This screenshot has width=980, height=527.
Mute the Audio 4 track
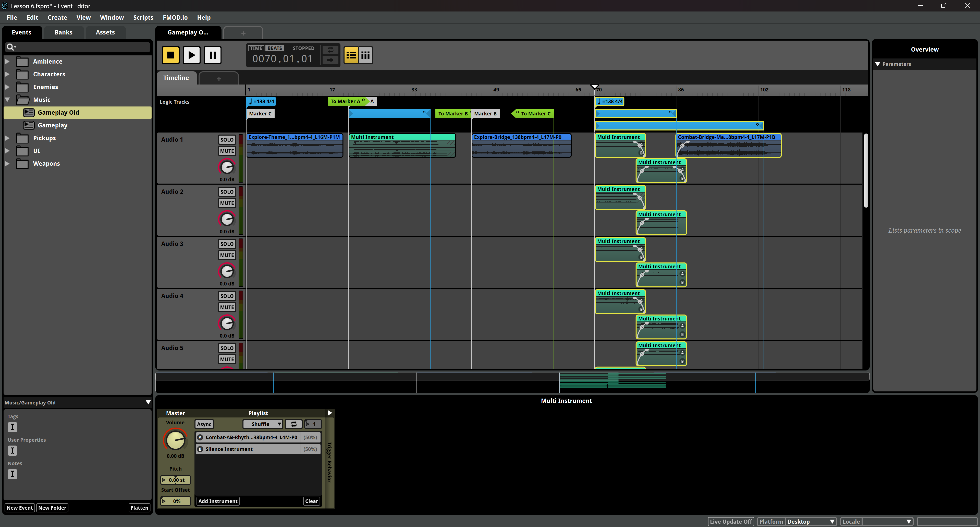227,307
